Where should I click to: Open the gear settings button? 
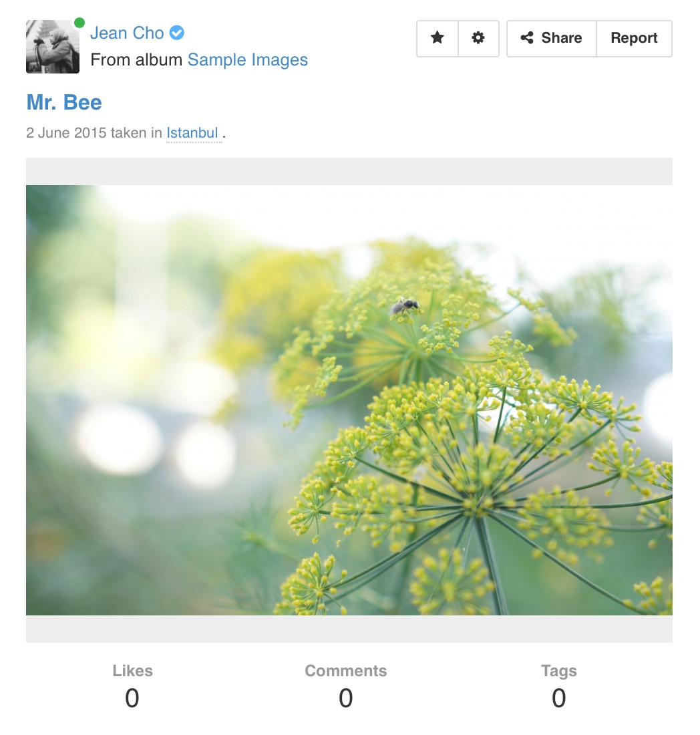pos(478,38)
